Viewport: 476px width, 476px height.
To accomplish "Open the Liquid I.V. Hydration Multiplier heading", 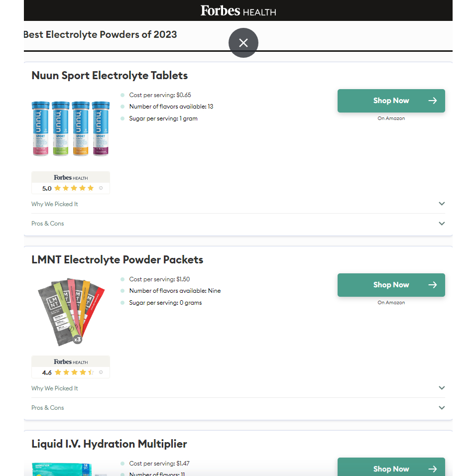I will (109, 444).
